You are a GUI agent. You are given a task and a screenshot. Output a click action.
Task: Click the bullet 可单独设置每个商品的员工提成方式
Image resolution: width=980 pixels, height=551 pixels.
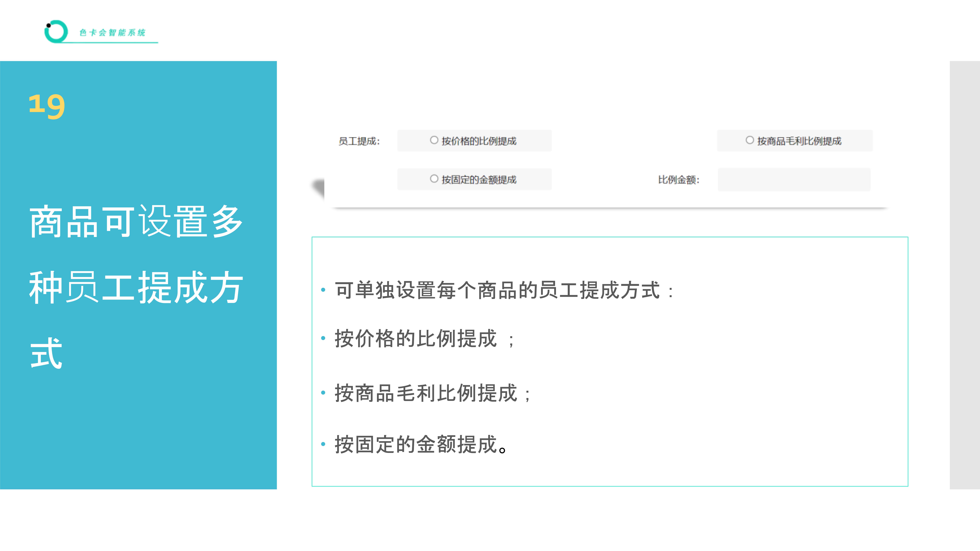[504, 290]
